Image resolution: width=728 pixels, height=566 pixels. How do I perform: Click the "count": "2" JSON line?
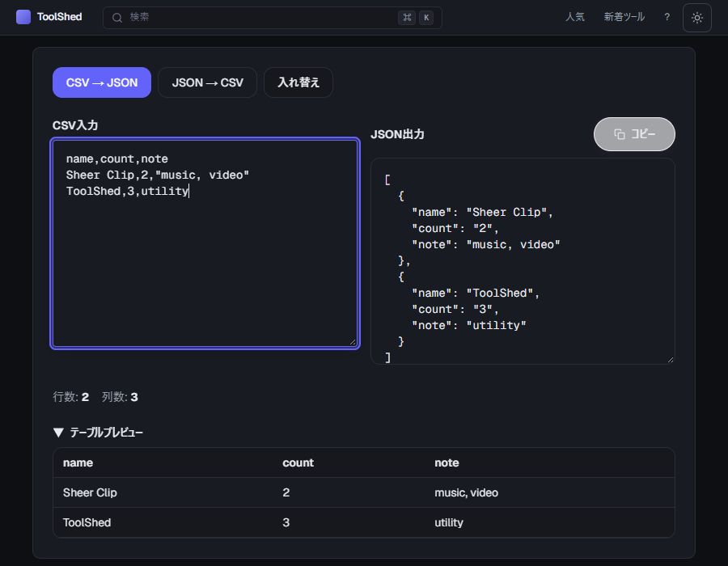coord(455,229)
